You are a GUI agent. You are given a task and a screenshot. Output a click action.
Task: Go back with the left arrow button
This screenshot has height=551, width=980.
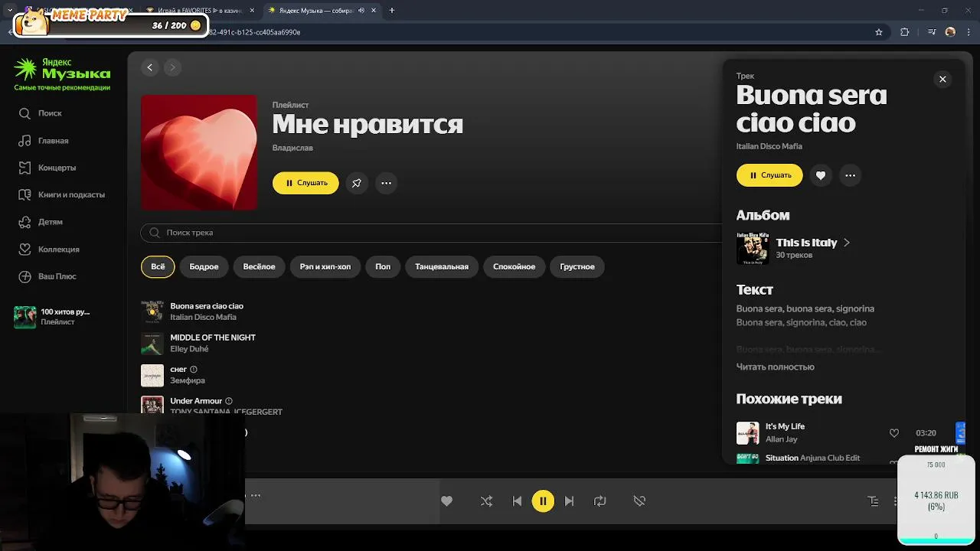click(x=150, y=67)
